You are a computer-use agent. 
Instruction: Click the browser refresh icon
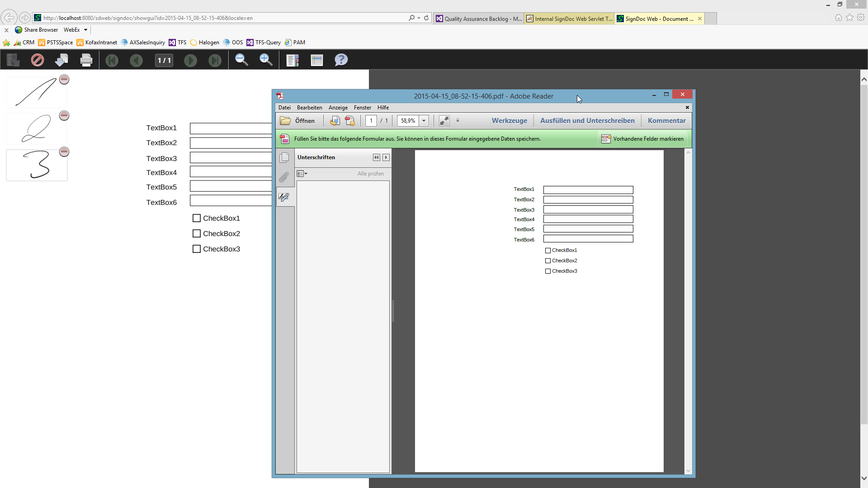point(426,18)
